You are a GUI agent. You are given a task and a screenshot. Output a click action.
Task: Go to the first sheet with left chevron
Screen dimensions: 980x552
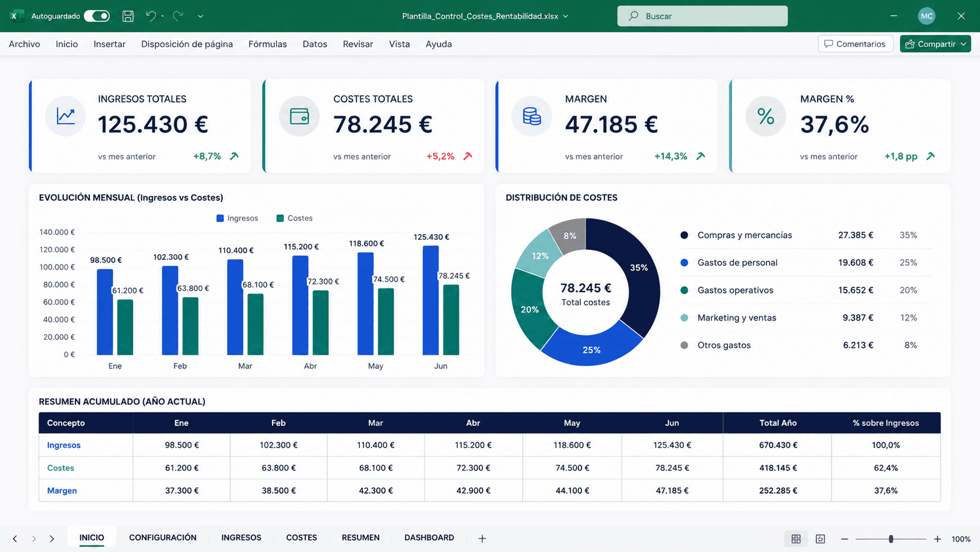pos(15,539)
